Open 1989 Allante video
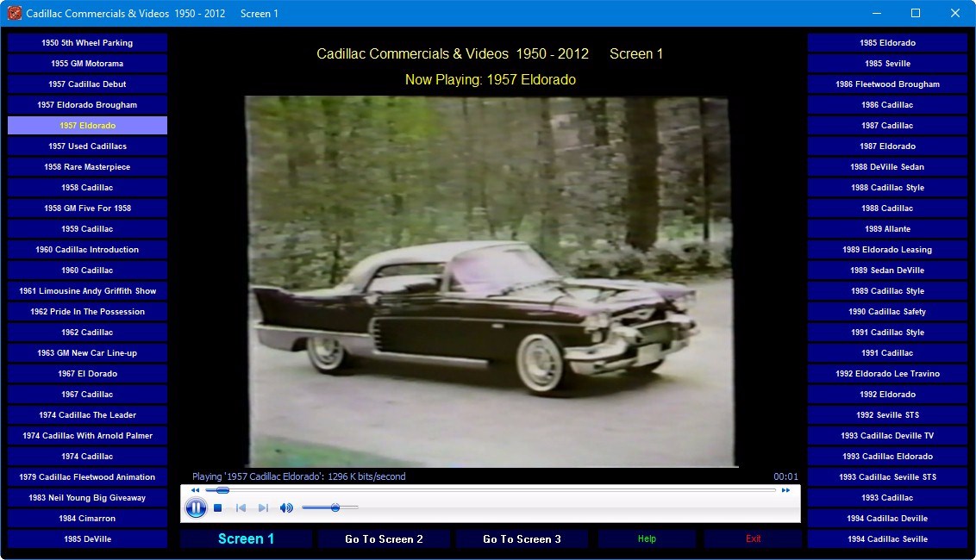The width and height of the screenshot is (976, 560). click(887, 228)
